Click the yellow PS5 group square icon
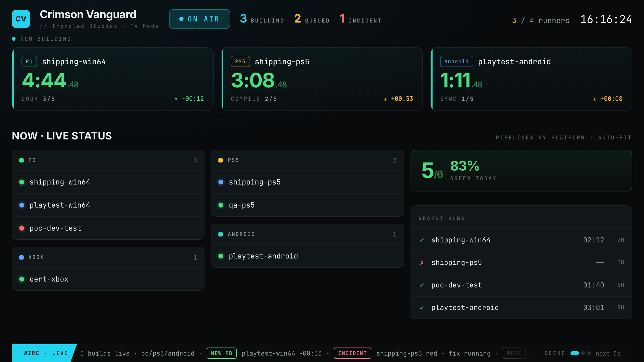This screenshot has width=644, height=362. pos(221,160)
